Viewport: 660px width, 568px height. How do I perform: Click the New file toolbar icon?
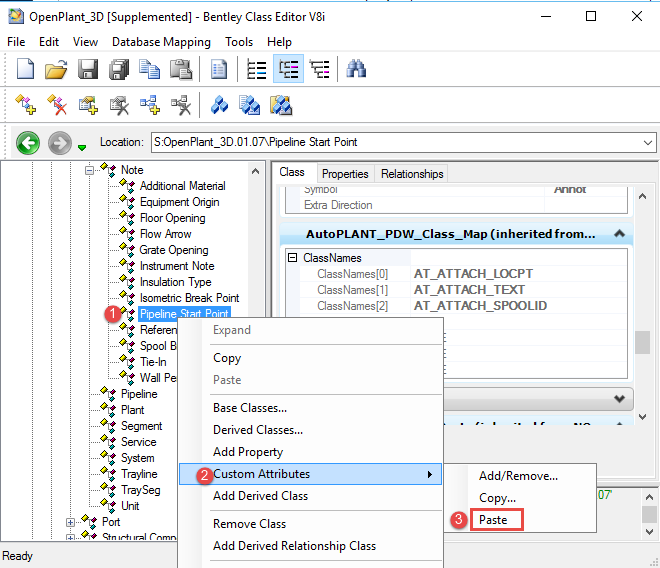click(25, 69)
